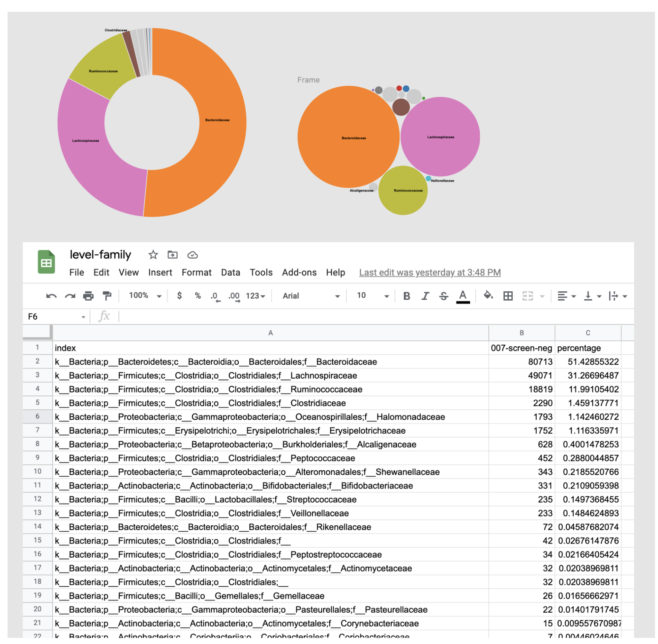Star the level-family document
This screenshot has width=658, height=644.
pos(153,255)
